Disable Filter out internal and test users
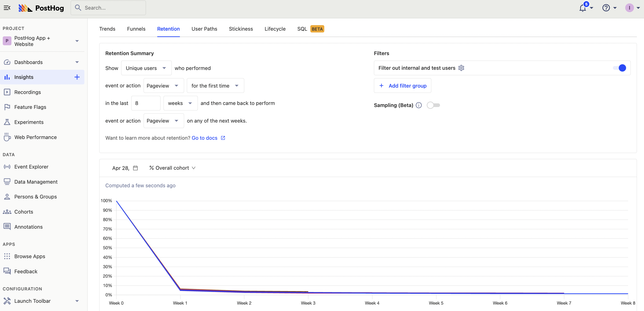 point(619,68)
